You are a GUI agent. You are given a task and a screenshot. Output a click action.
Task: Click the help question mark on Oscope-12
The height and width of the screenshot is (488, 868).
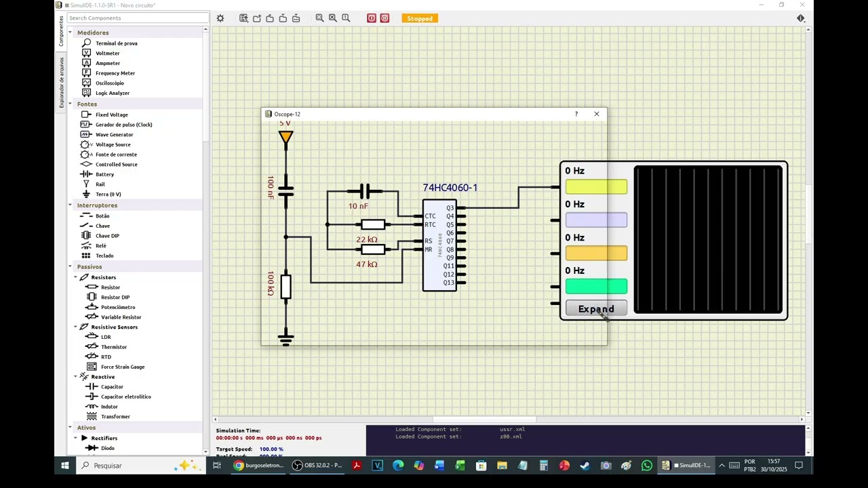(x=576, y=114)
